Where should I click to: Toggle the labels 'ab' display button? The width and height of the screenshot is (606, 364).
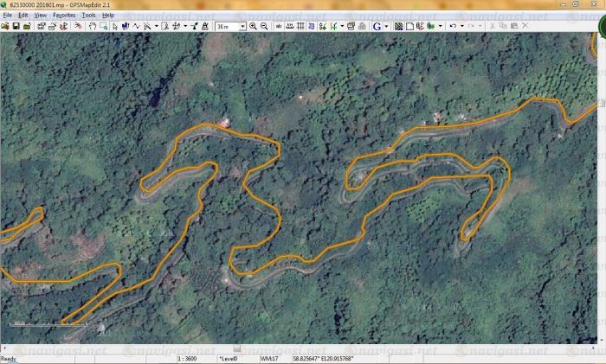279,26
